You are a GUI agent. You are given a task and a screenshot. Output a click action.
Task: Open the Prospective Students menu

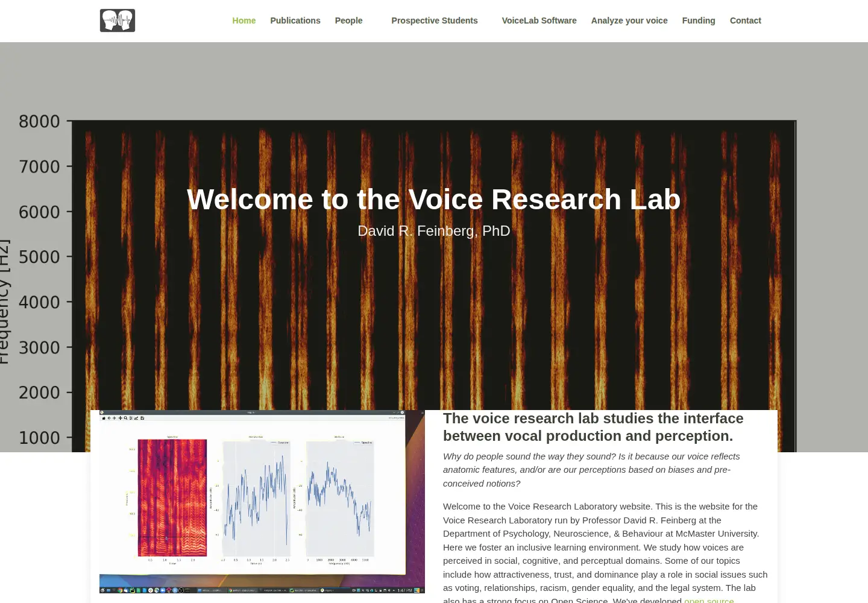435,21
